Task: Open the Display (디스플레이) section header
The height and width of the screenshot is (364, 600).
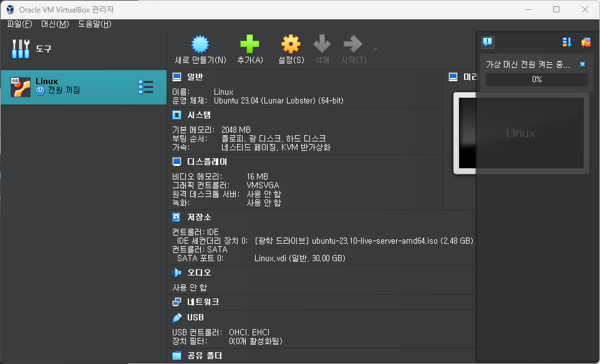Action: 207,162
